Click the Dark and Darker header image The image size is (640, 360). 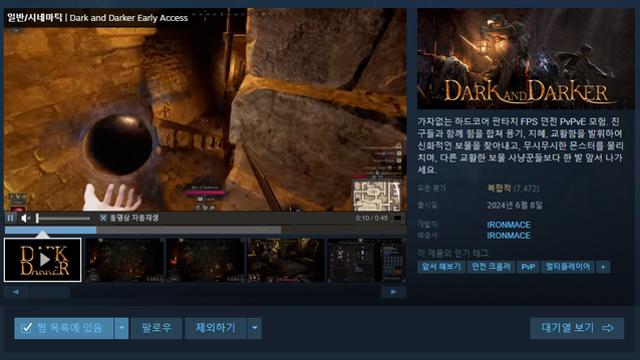526,58
